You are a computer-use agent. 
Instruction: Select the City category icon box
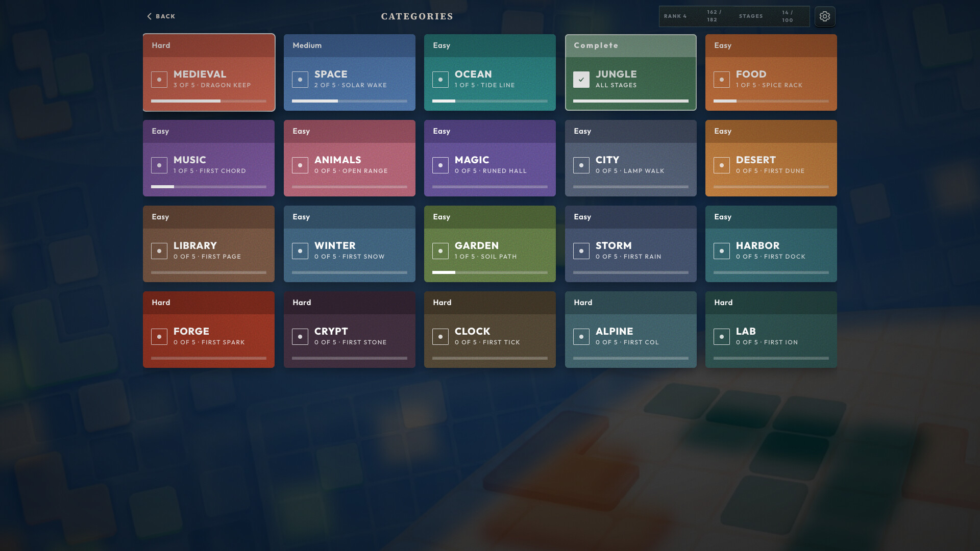(581, 165)
